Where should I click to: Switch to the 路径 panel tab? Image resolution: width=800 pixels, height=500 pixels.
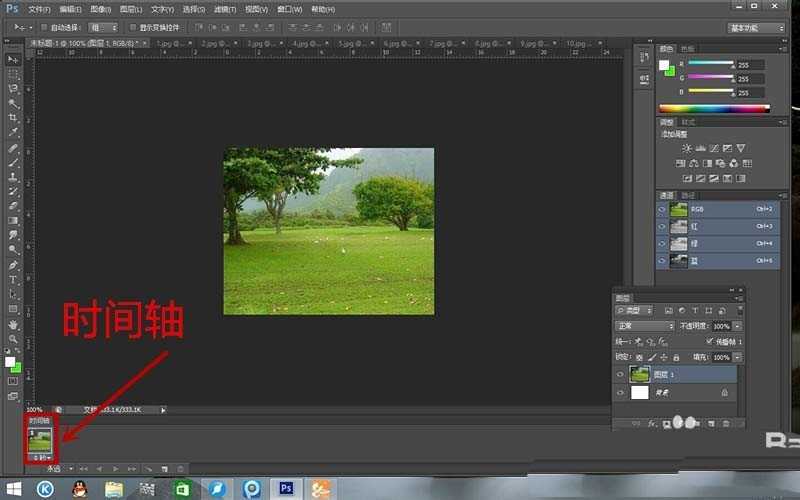coord(688,195)
